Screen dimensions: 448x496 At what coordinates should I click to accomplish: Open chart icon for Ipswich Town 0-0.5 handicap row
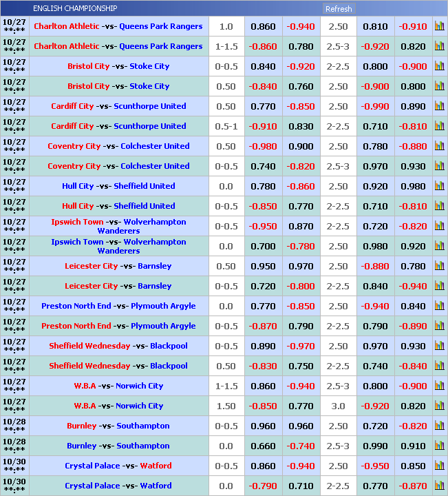pyautogui.click(x=439, y=226)
